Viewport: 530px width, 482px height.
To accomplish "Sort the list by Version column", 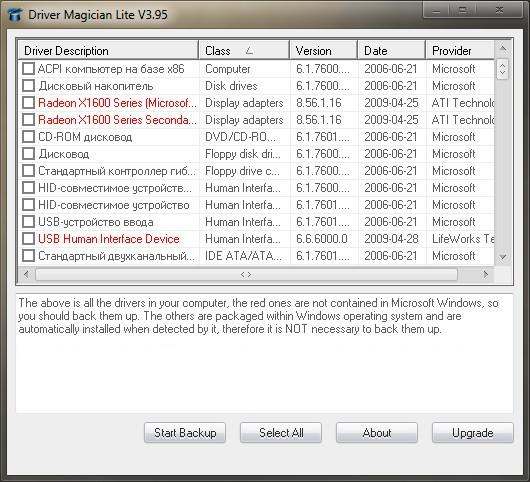I will [323, 50].
